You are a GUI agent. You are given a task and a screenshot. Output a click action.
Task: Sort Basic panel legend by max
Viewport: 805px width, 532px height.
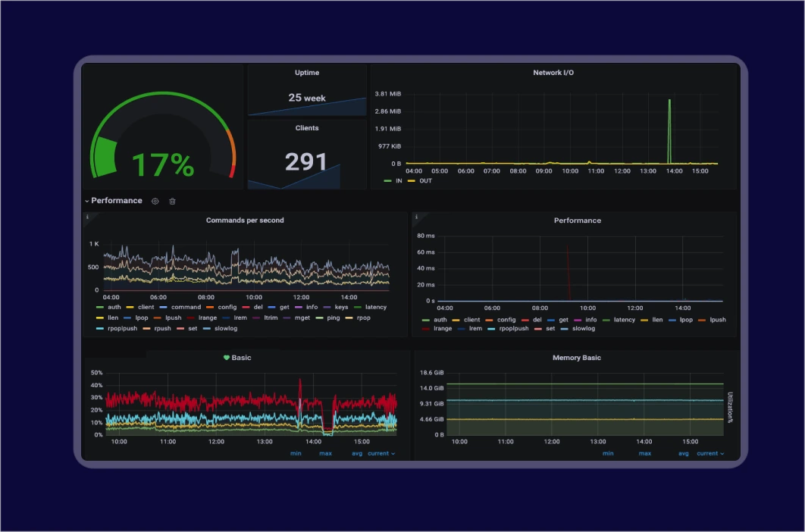(325, 453)
